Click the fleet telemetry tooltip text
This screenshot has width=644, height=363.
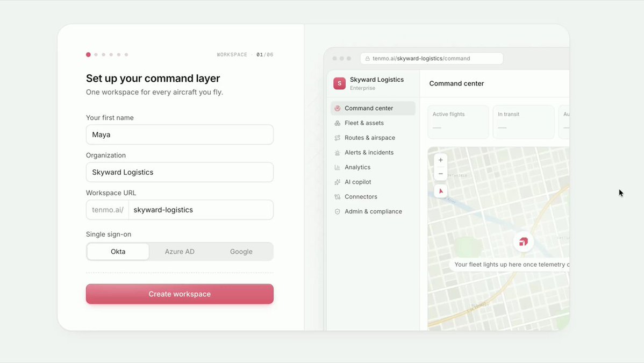pos(512,265)
